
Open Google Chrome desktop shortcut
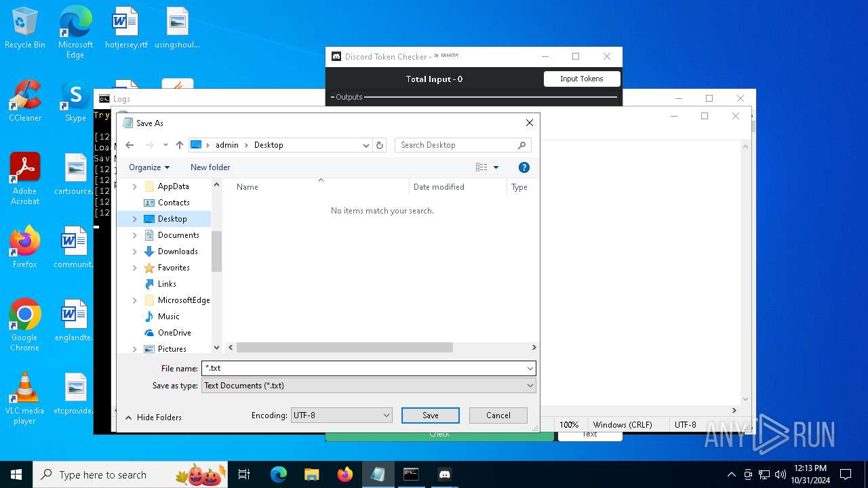(x=25, y=325)
